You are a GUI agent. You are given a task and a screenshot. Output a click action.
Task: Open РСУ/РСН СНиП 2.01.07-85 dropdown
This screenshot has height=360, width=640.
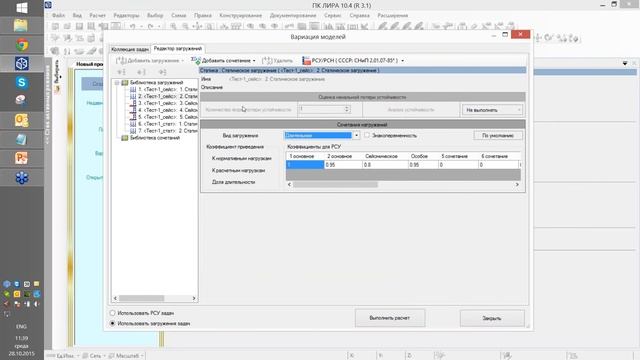402,61
